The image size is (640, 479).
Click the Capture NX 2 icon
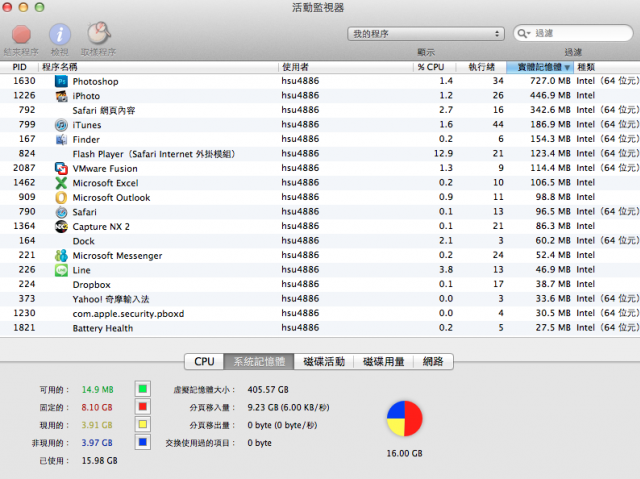click(61, 226)
